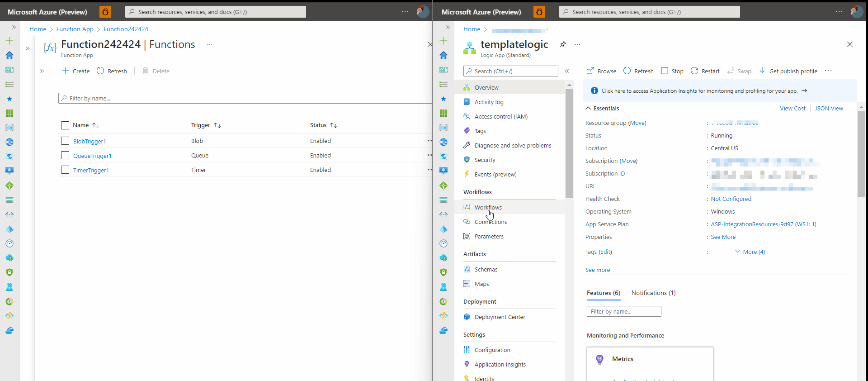
Task: Open Access control (IAM)
Action: pos(509,116)
